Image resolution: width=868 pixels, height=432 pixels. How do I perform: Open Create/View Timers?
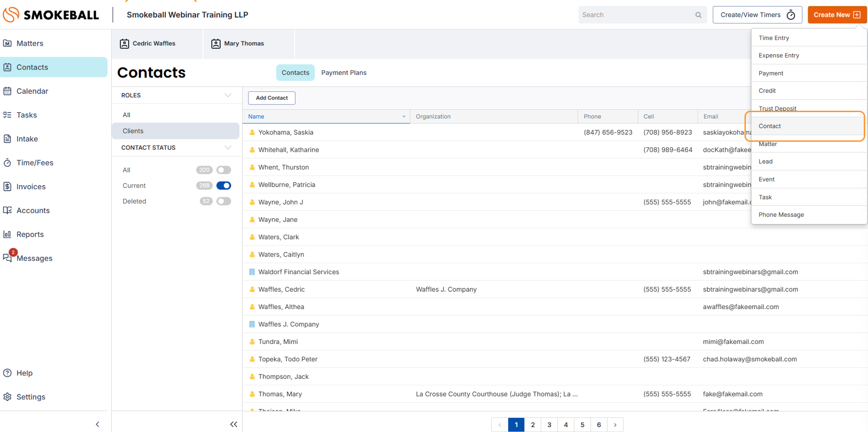coord(757,15)
